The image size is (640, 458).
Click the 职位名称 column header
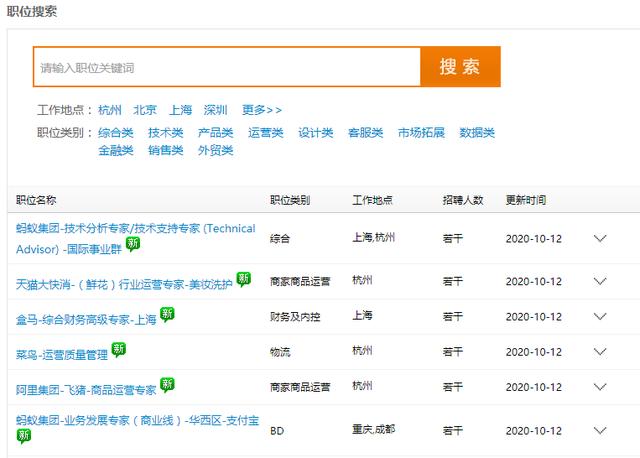click(36, 200)
